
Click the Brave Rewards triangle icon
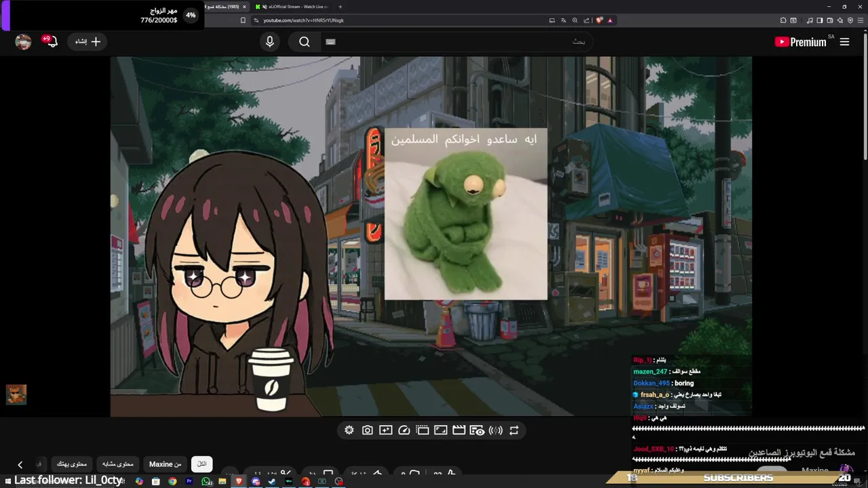pyautogui.click(x=610, y=20)
